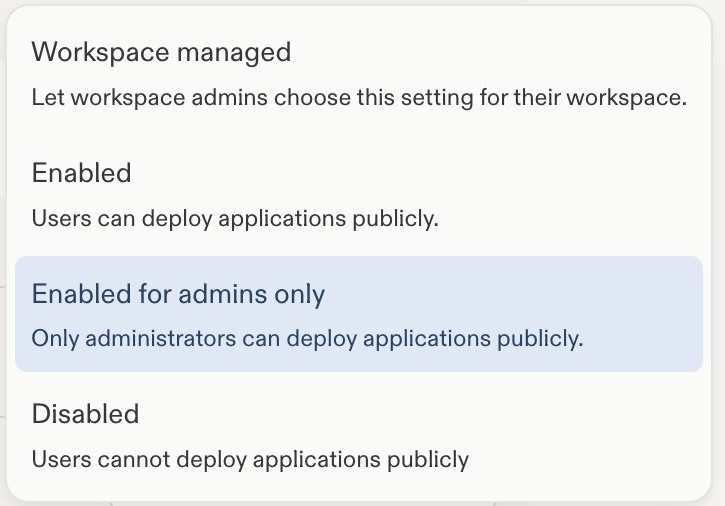The image size is (725, 506).
Task: Select the Workspace managed option
Action: [359, 73]
